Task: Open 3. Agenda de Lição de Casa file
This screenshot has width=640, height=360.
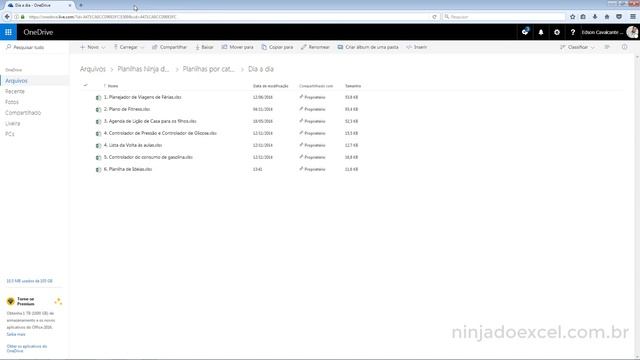Action: point(150,121)
